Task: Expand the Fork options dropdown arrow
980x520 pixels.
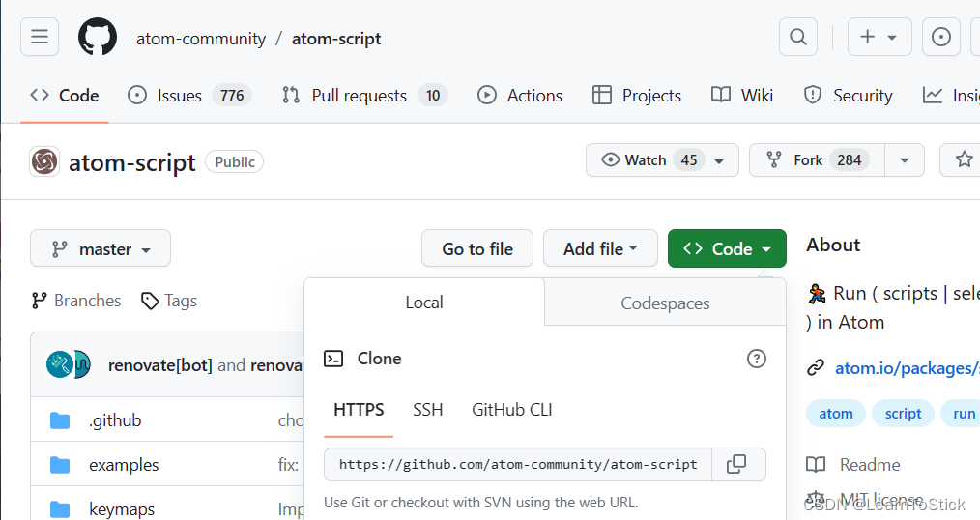Action: tap(905, 160)
